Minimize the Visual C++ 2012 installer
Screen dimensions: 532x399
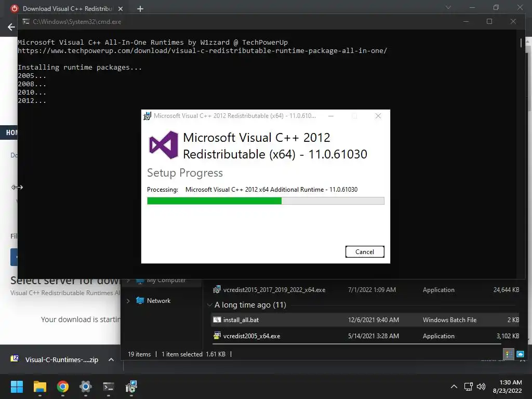click(331, 116)
